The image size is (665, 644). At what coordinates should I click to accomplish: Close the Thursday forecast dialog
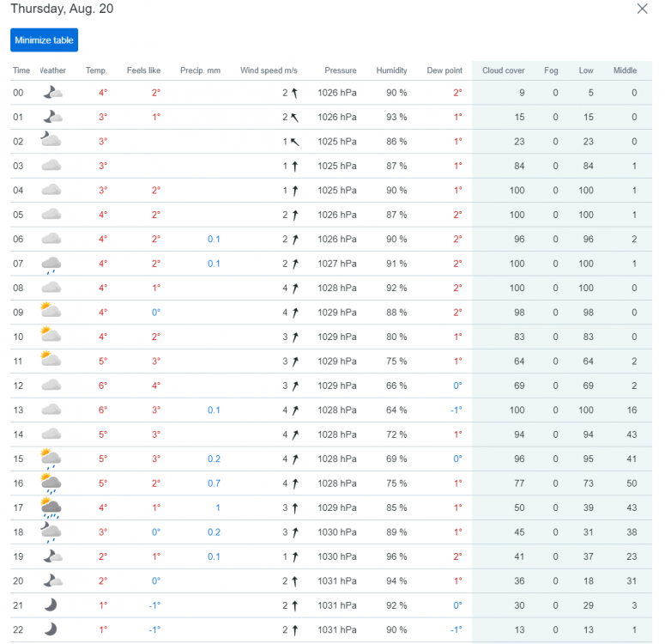642,9
